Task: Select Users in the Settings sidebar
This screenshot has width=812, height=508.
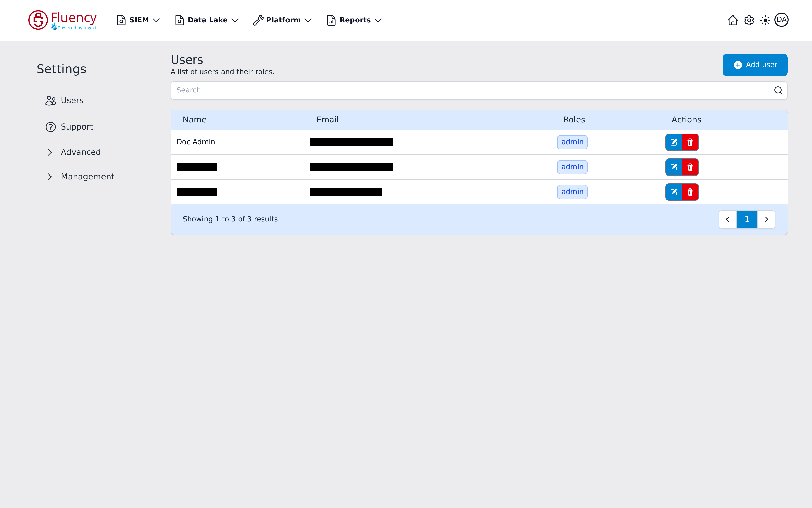Action: click(64, 101)
